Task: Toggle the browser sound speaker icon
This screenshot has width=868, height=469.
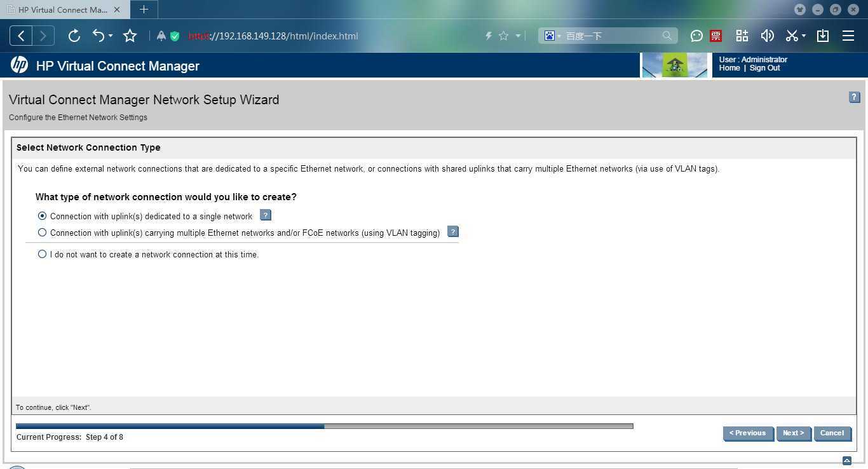Action: tap(768, 36)
